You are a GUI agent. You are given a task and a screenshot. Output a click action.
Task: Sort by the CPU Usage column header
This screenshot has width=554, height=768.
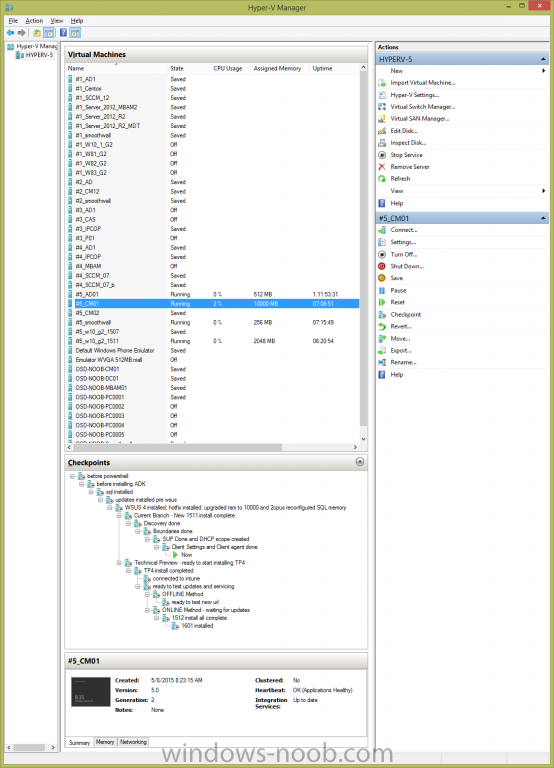pos(231,69)
